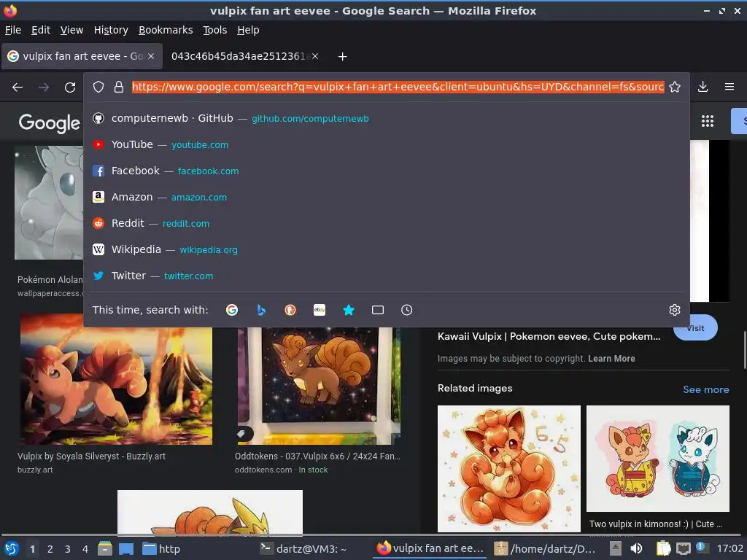Screen dimensions: 747x560
Task: Switch to workspace 3
Action: point(68,549)
